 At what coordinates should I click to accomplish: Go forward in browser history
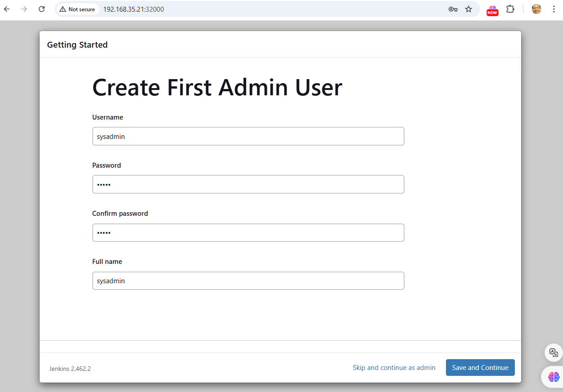(x=24, y=9)
